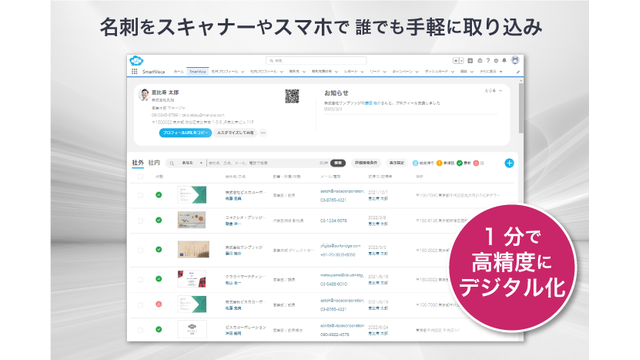Collapse the お知らせ panel chevron
Screen dimensions: 640x360
pyautogui.click(x=500, y=91)
